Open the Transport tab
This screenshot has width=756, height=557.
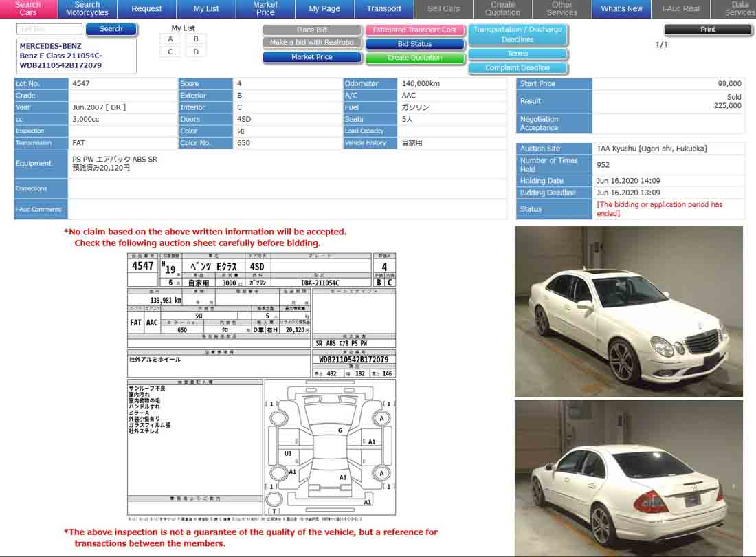click(x=383, y=9)
